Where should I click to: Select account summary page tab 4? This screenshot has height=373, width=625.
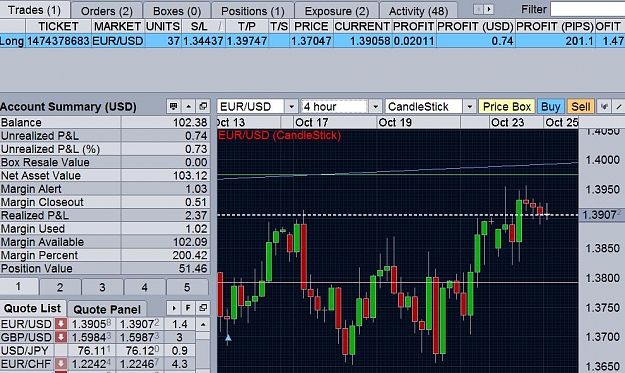[x=145, y=287]
